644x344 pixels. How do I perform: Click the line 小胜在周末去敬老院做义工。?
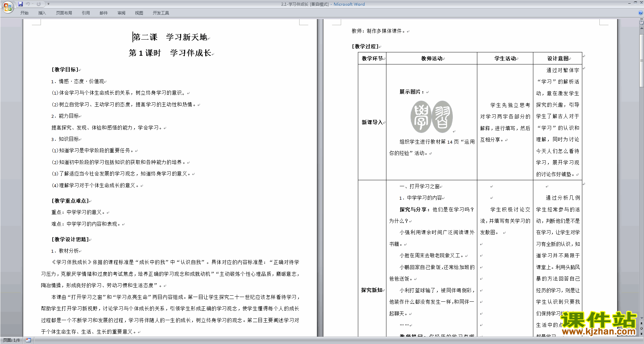coord(432,255)
